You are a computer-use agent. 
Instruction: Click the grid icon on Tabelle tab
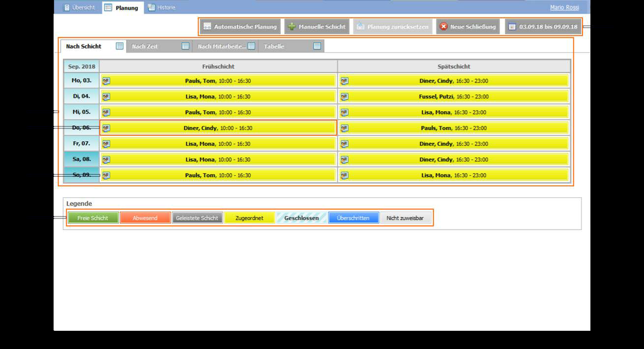click(317, 46)
